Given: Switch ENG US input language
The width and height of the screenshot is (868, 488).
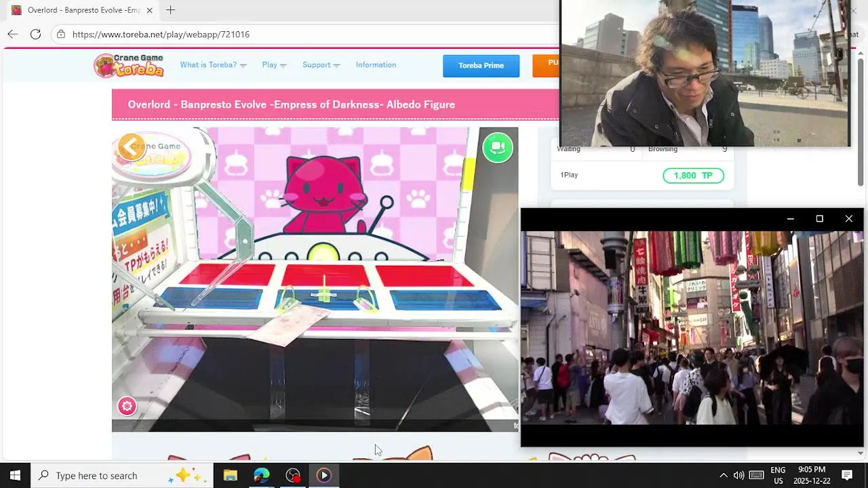Looking at the screenshot, I should point(778,475).
